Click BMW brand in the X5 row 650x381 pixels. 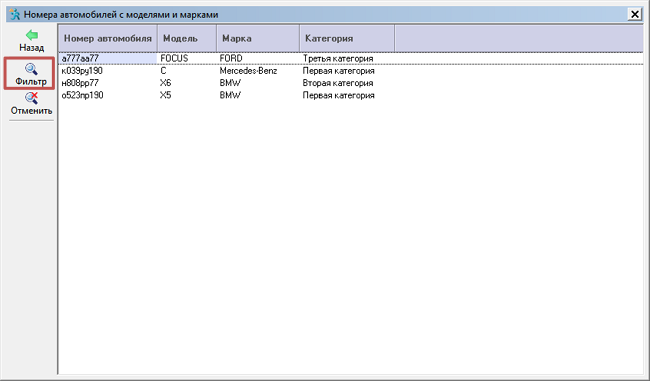tap(258, 95)
